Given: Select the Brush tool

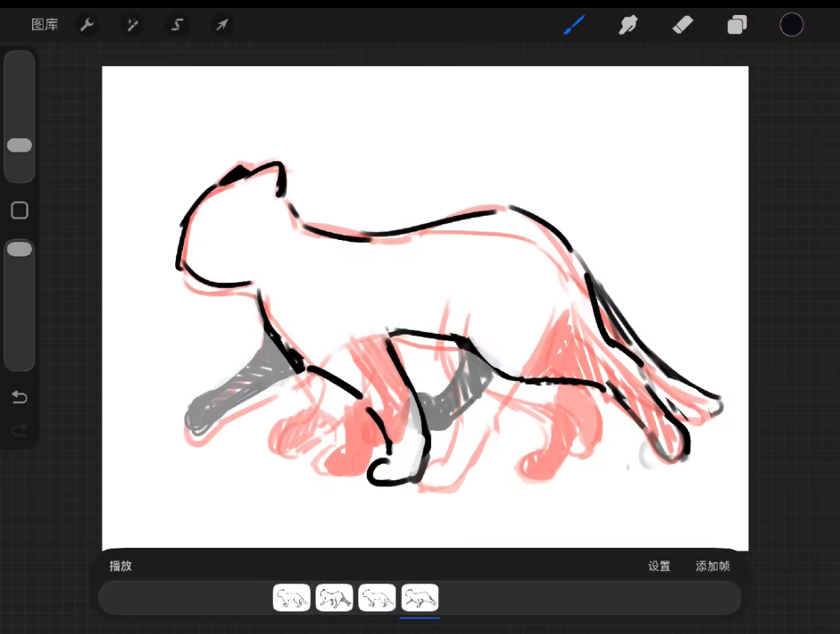Looking at the screenshot, I should (574, 25).
